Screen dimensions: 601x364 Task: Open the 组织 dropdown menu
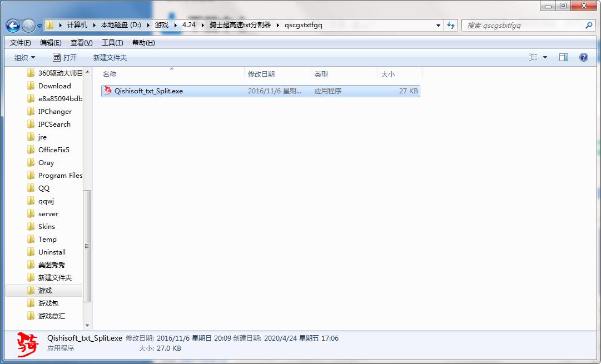pyautogui.click(x=24, y=57)
